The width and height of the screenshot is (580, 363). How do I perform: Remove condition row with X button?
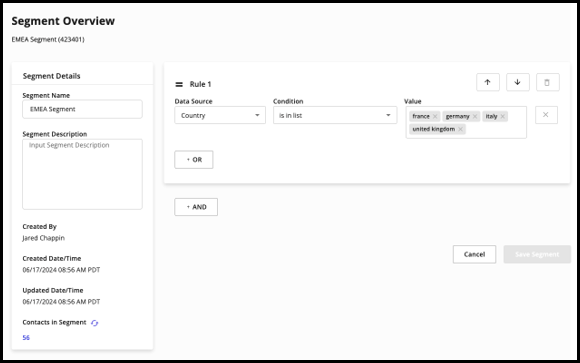pyautogui.click(x=546, y=115)
